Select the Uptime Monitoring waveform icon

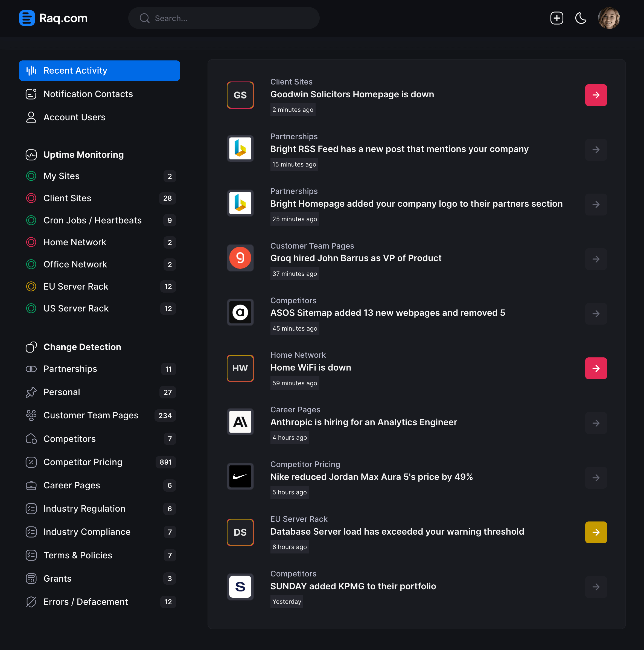pyautogui.click(x=31, y=155)
